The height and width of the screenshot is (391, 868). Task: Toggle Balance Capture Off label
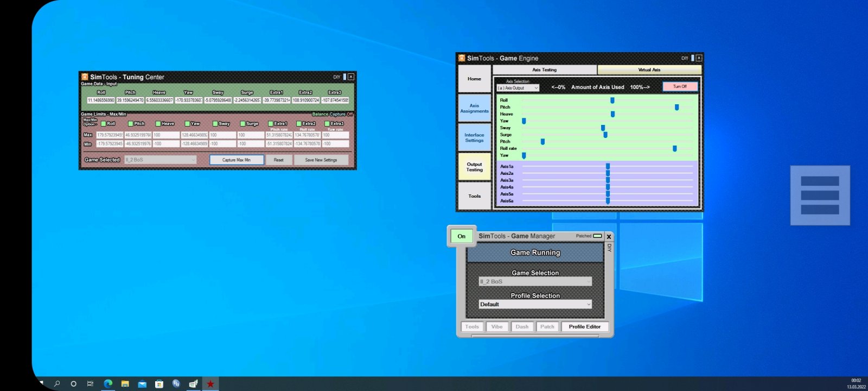(333, 114)
